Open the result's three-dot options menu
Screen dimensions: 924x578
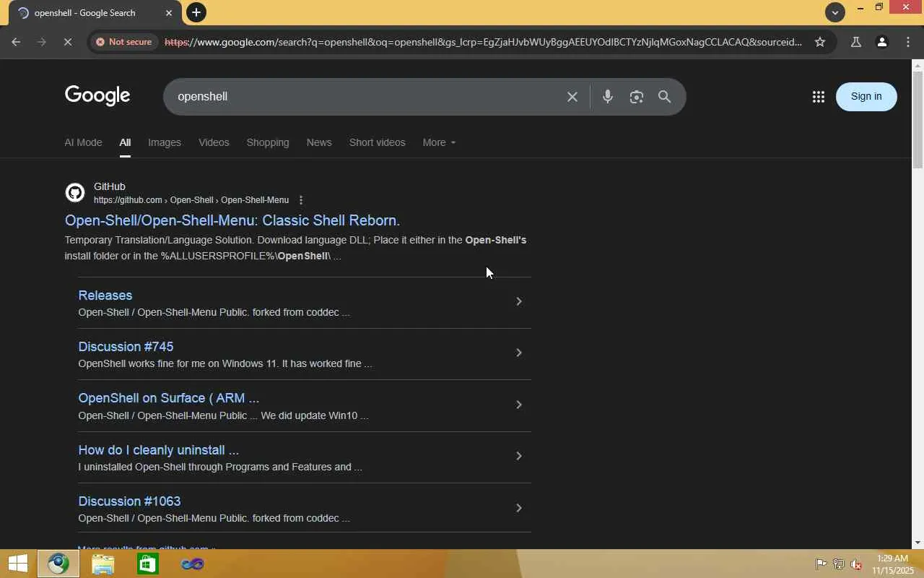click(301, 200)
